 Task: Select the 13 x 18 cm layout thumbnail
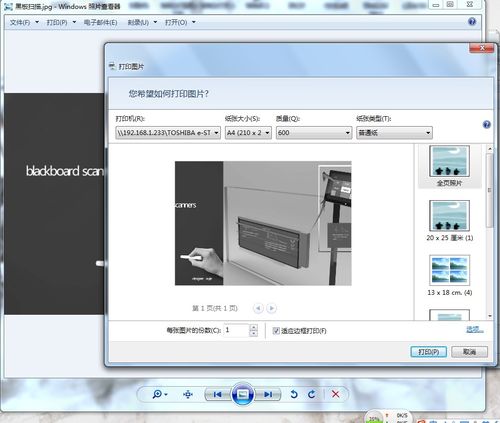[449, 275]
